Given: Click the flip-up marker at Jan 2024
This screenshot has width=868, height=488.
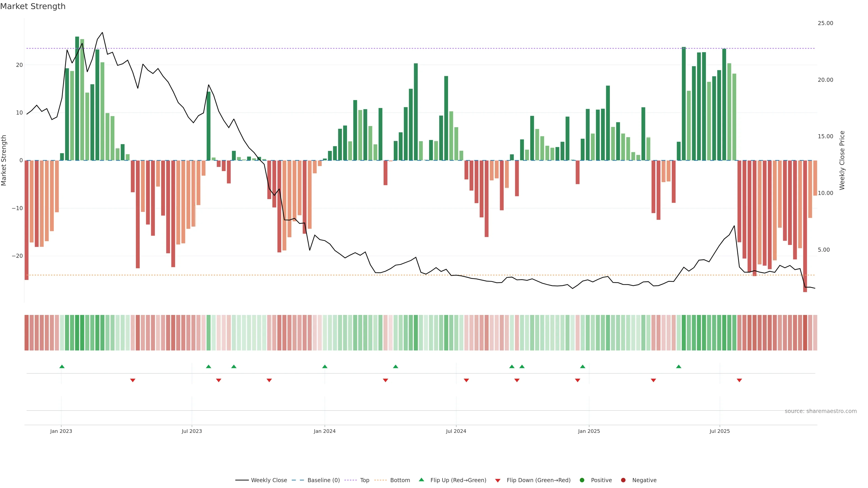Looking at the screenshot, I should click(325, 366).
